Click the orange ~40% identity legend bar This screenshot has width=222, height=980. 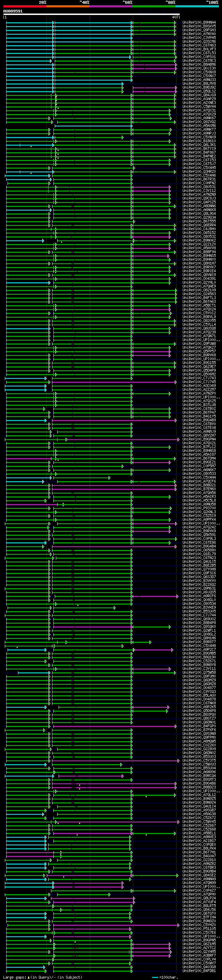click(x=68, y=6)
